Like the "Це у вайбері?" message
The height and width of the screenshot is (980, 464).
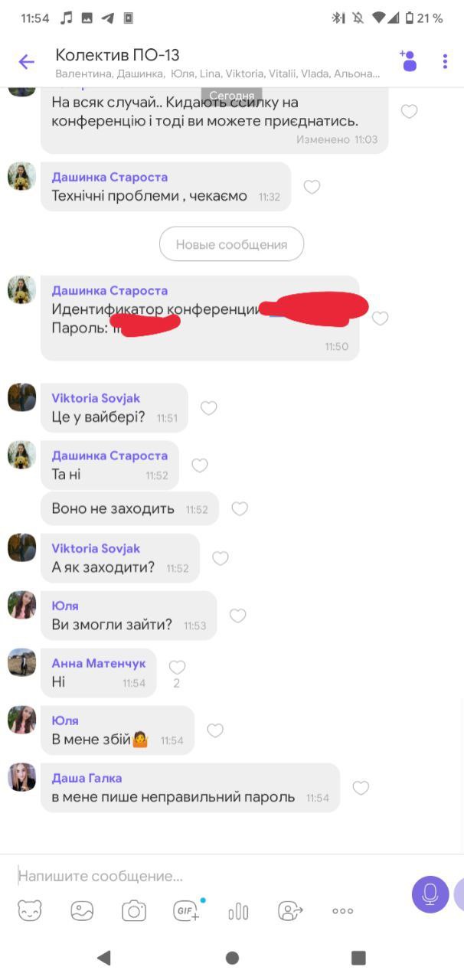click(208, 408)
